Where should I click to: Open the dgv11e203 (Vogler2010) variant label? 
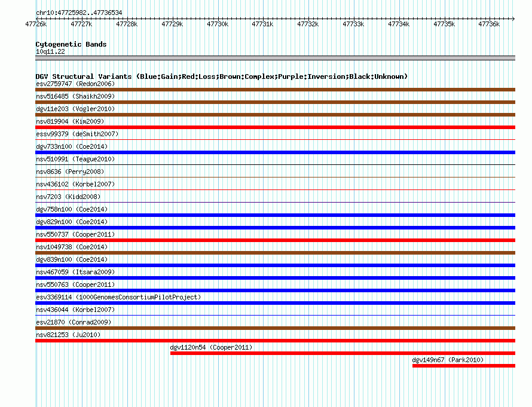(x=75, y=109)
